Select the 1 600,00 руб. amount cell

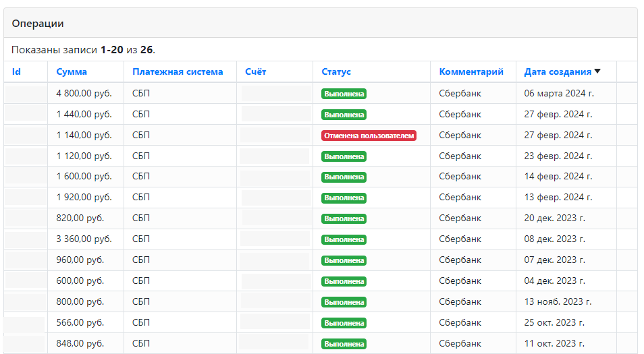coord(84,177)
